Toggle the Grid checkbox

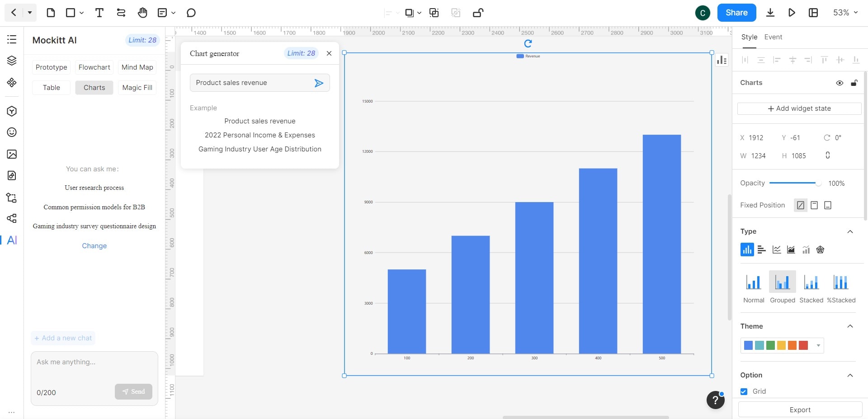click(x=744, y=391)
